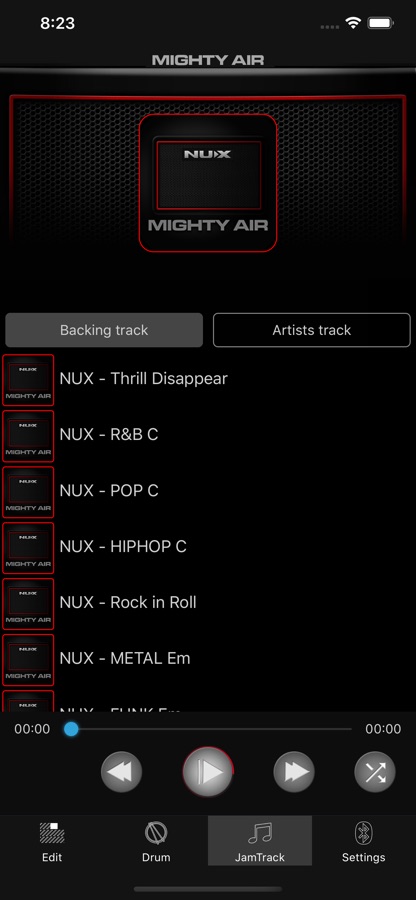The height and width of the screenshot is (900, 416).
Task: Switch to the Drum tab
Action: click(x=156, y=841)
